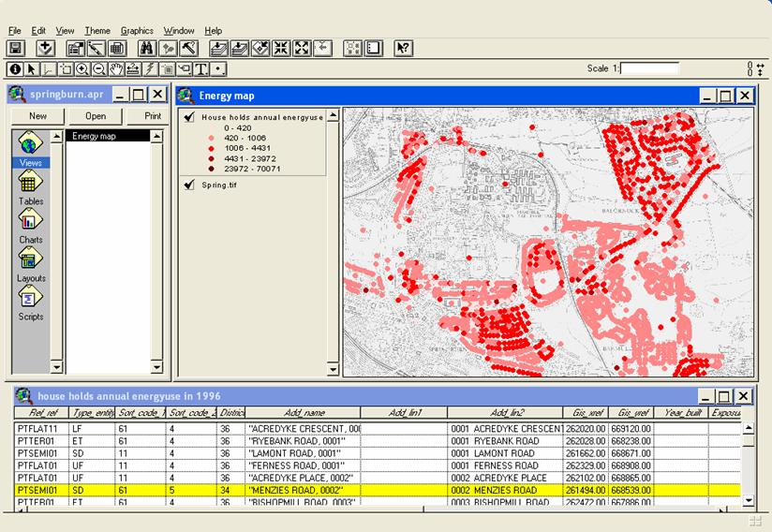The width and height of the screenshot is (772, 532).
Task: Click the Save Project toolbar icon
Action: pyautogui.click(x=16, y=49)
